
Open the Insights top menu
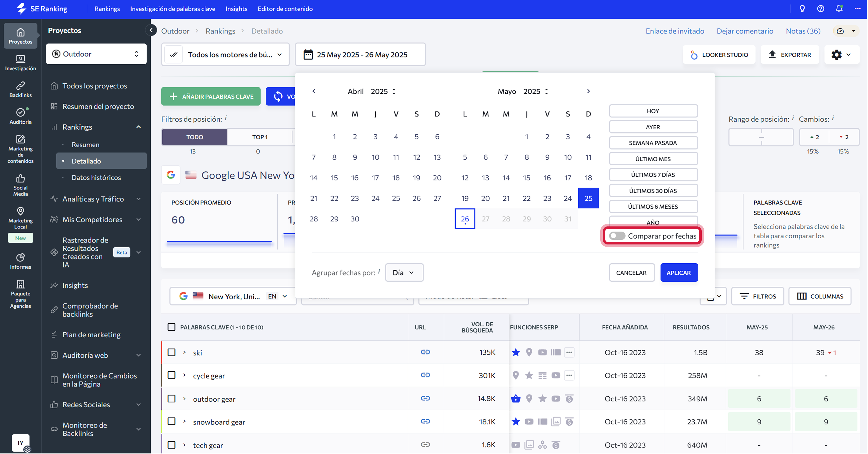pyautogui.click(x=236, y=9)
